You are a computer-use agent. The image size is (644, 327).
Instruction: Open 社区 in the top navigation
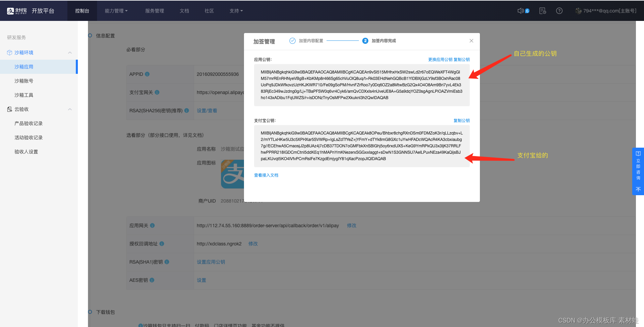click(x=209, y=11)
